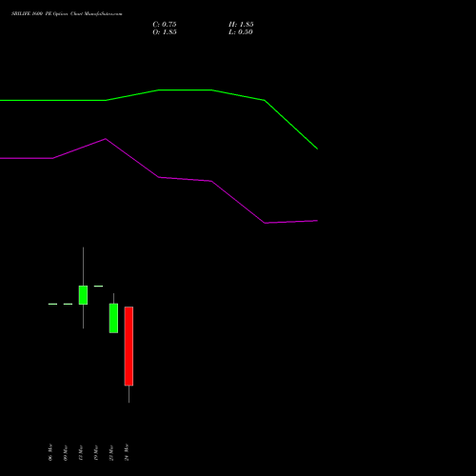The image size is (476, 476).
Task: Click the chart title text at top left
Action: tap(67, 14)
